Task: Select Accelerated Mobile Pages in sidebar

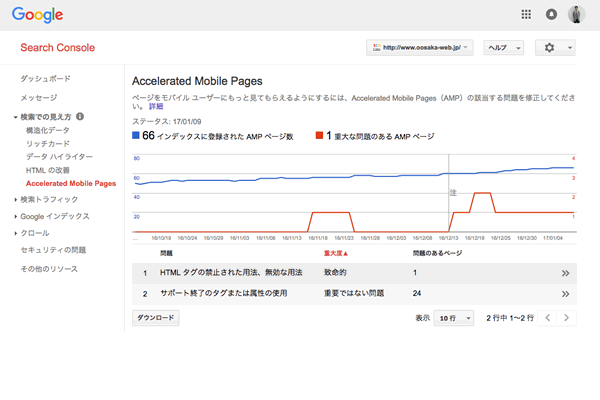Action: (71, 183)
